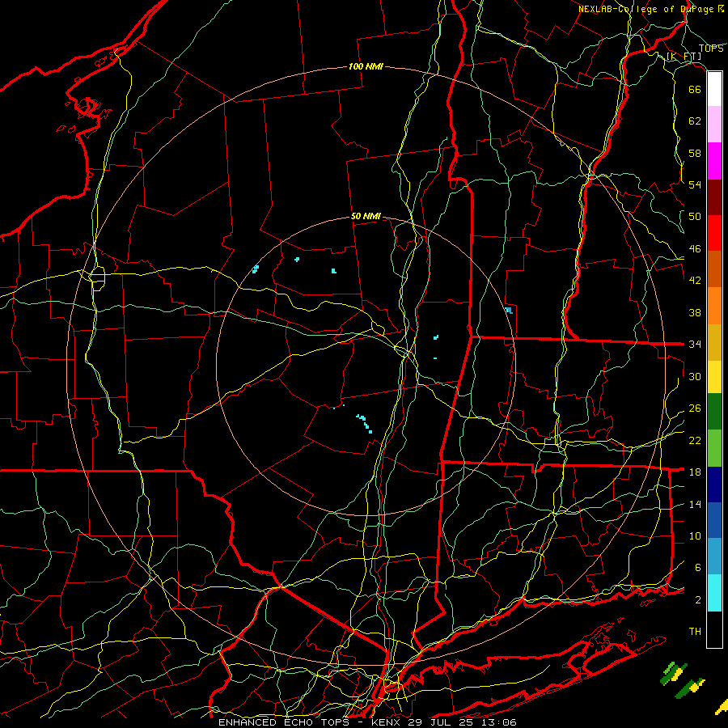Screen dimensions: 728x728
Task: Click the light green legend color band
Action: tap(714, 448)
